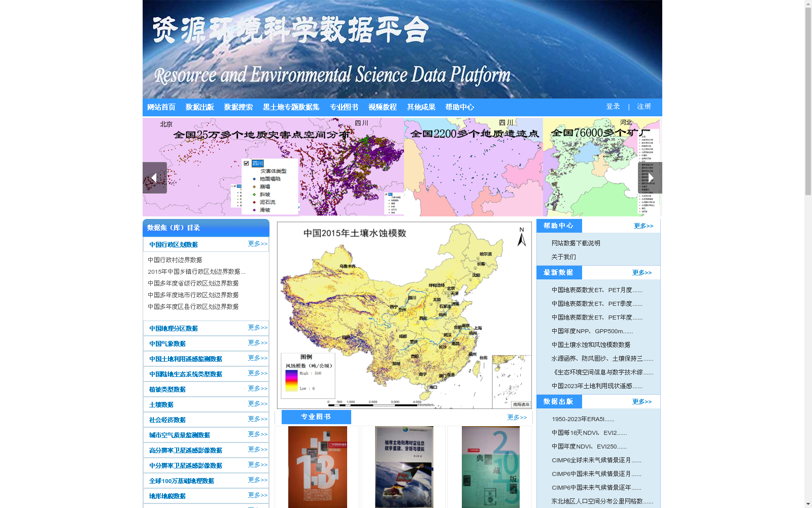Open 中国多年度区县行政区划边界数据
The height and width of the screenshot is (508, 812).
pyautogui.click(x=193, y=307)
